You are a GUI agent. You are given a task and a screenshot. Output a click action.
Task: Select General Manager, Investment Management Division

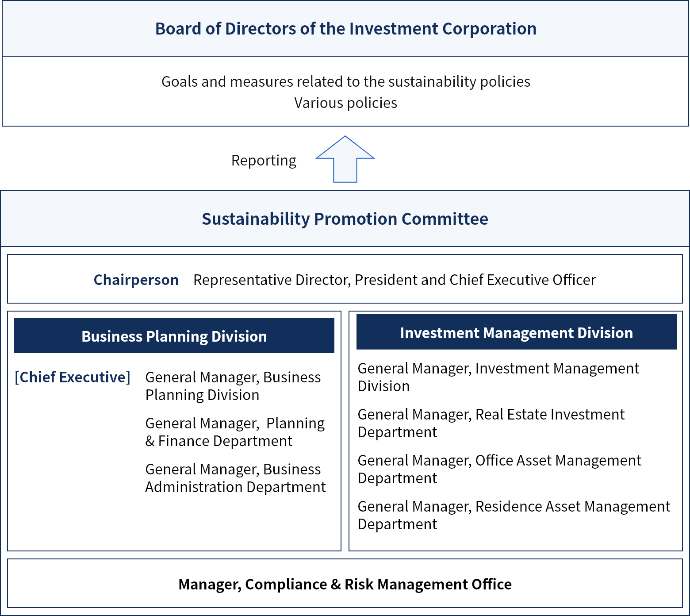tap(498, 377)
